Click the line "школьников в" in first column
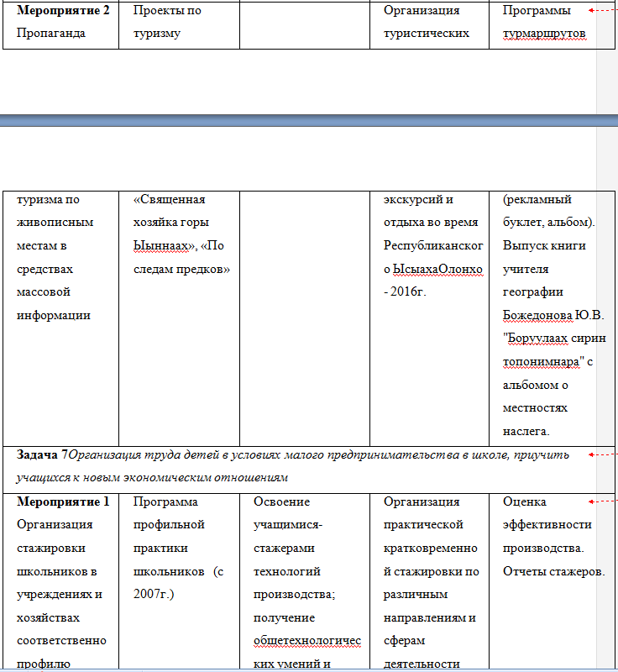The height and width of the screenshot is (672, 618). tap(57, 572)
